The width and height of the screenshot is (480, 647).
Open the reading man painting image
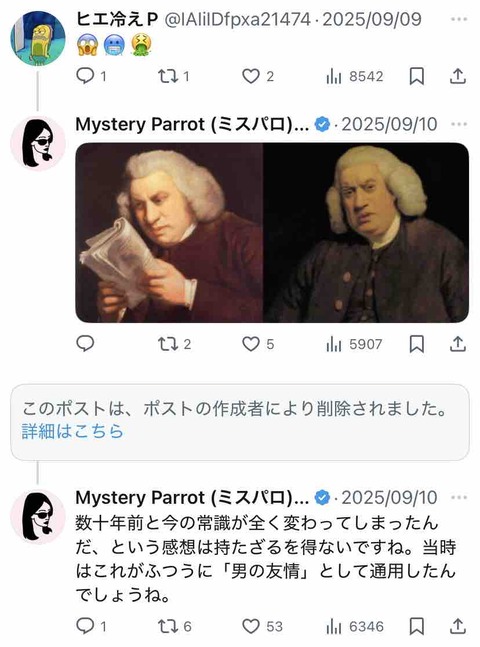169,233
